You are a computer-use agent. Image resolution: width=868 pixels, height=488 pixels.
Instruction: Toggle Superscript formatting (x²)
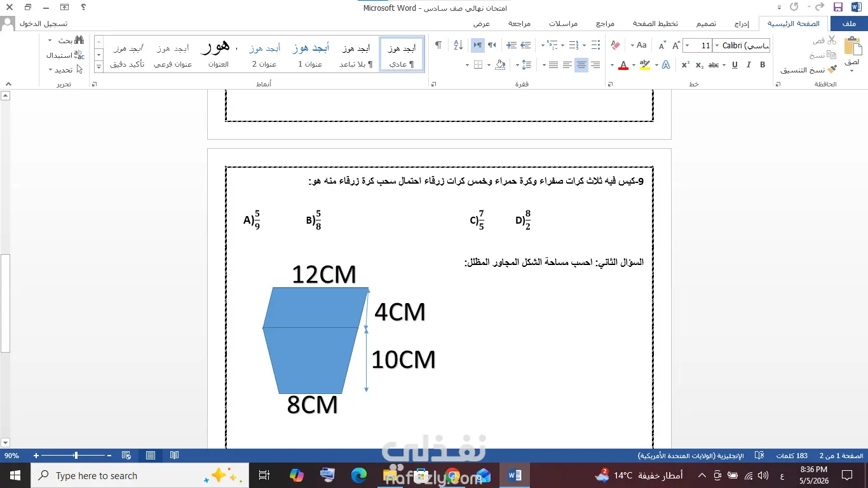(x=686, y=65)
